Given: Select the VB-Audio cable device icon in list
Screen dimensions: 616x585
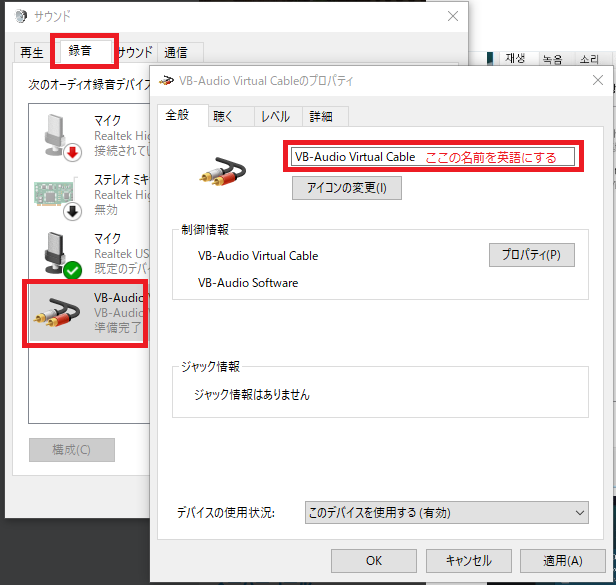Looking at the screenshot, I should point(57,313).
